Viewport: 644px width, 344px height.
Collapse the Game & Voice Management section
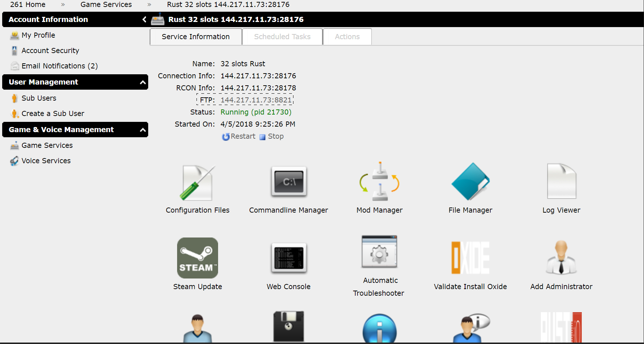tap(143, 130)
